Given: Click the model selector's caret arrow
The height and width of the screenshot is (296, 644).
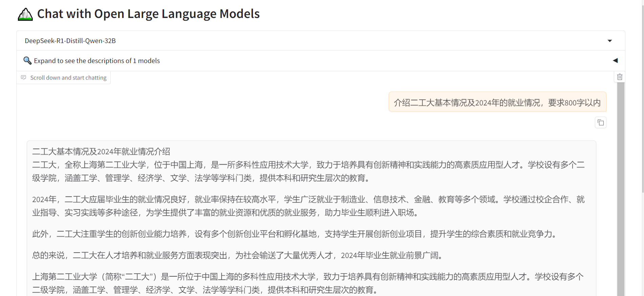Looking at the screenshot, I should (x=609, y=41).
